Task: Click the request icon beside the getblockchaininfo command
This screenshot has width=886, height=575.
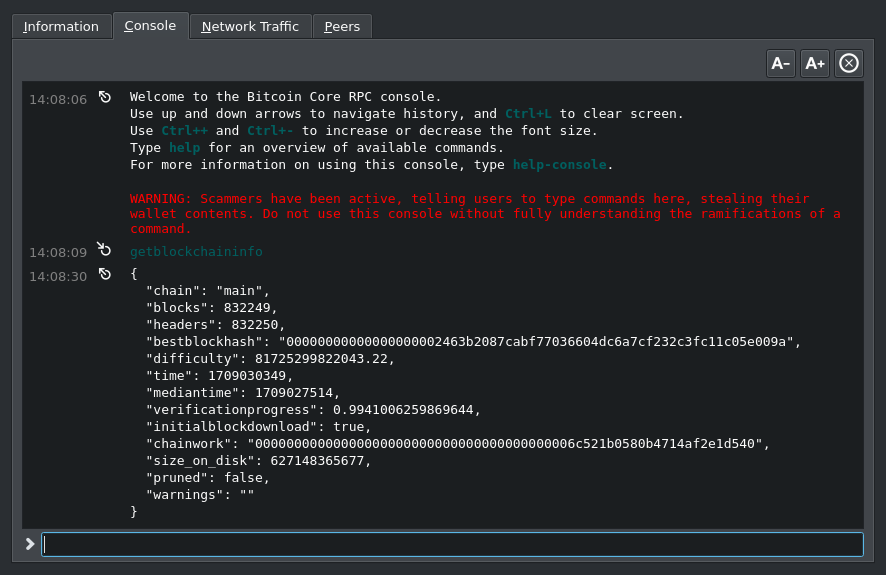Action: click(x=104, y=249)
